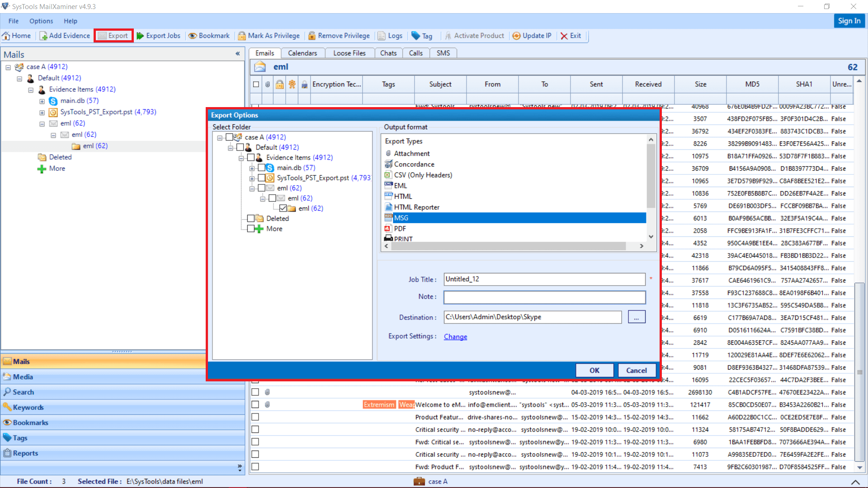Viewport: 868px width, 488px height.
Task: Click the Home toolbar icon
Action: click(6, 36)
